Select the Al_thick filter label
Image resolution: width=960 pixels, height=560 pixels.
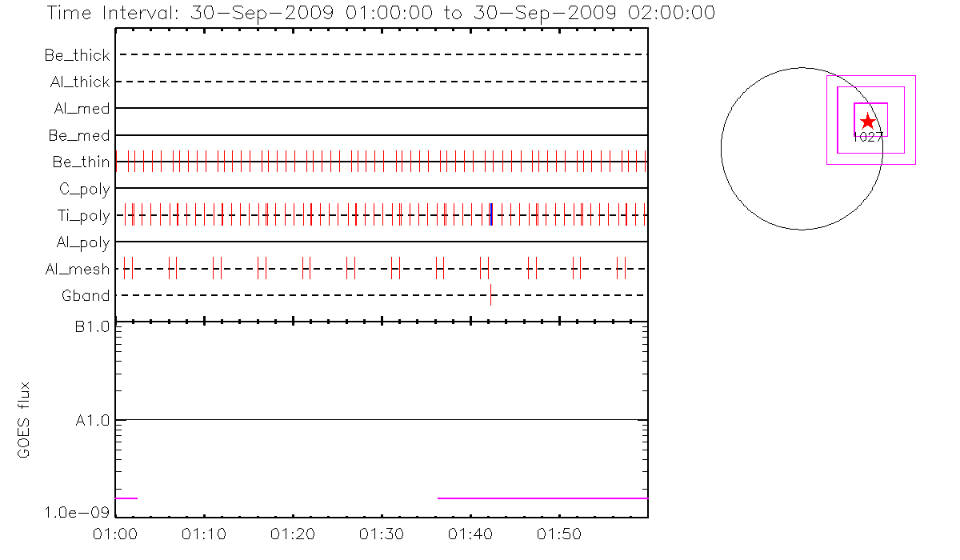tap(78, 82)
